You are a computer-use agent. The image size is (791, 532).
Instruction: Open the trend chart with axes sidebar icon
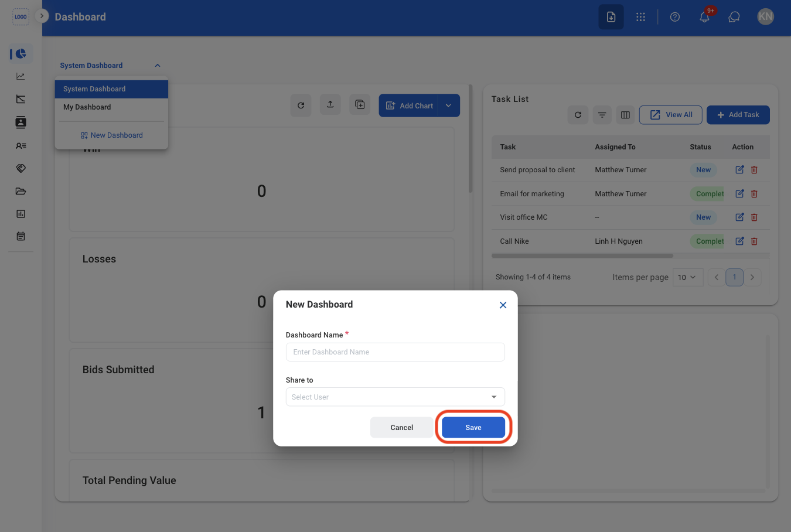click(21, 99)
